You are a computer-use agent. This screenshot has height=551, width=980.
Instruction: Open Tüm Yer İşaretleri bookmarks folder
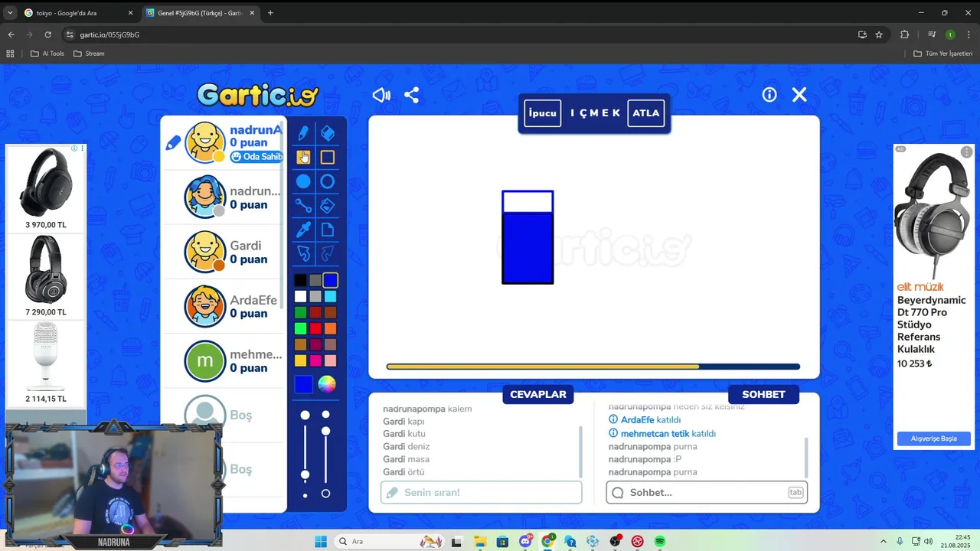(x=943, y=54)
